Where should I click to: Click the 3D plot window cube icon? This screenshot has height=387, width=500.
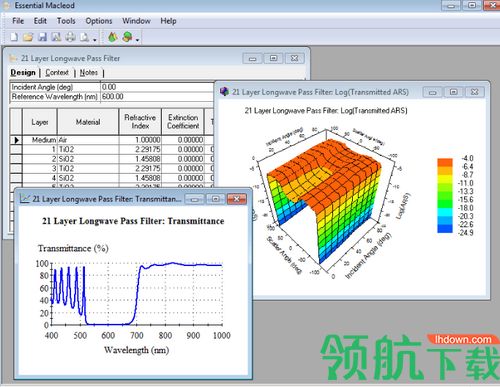tap(225, 92)
